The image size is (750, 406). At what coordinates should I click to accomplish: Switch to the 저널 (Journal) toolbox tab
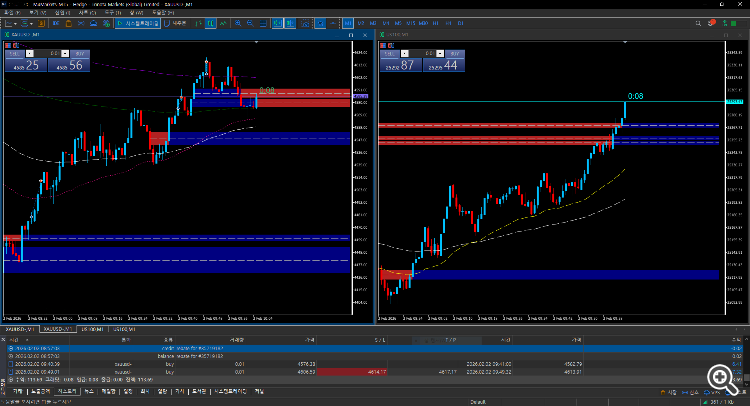coord(259,392)
